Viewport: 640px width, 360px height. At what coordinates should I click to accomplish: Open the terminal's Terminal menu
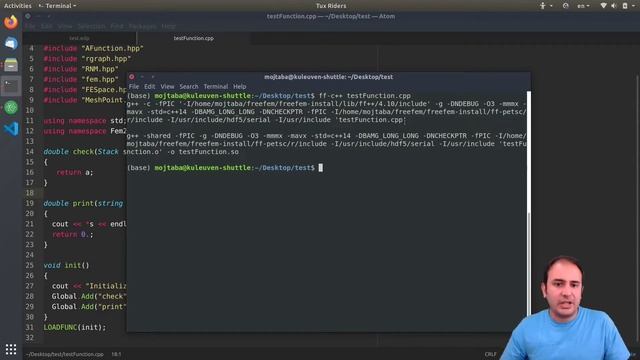pyautogui.click(x=216, y=87)
